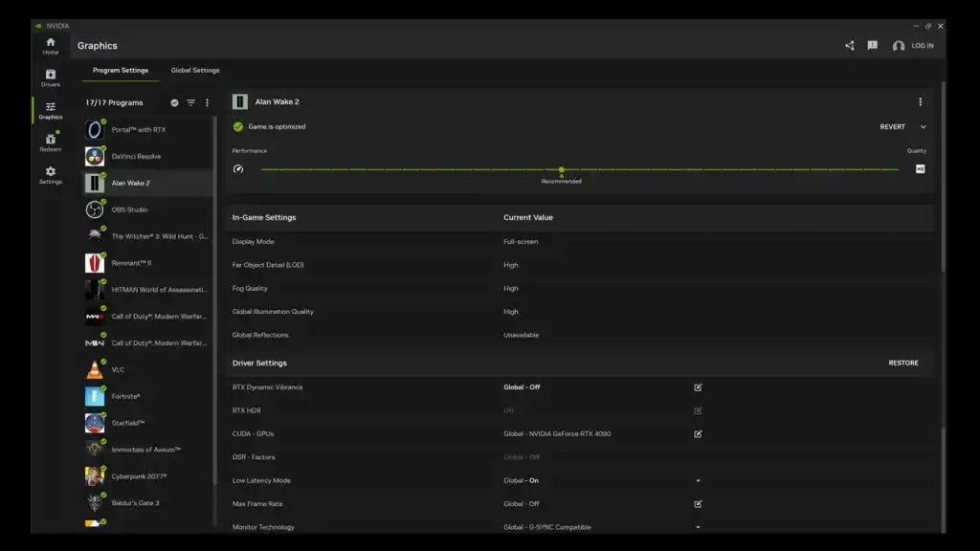This screenshot has height=551, width=980.
Task: Click RESTORE driver settings button
Action: 903,363
